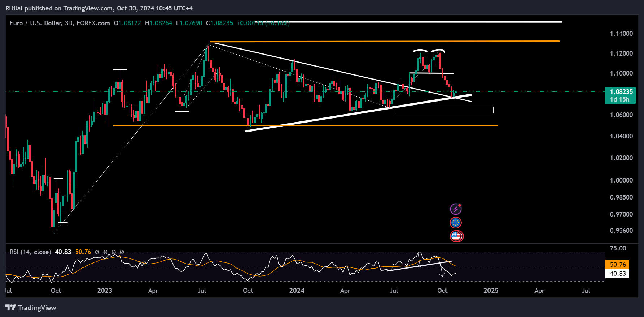
Task: Click the 1.12000 price axis label
Action: [x=621, y=53]
